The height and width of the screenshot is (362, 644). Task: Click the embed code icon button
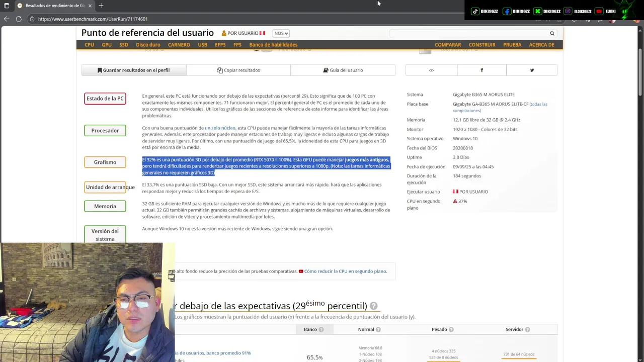[x=431, y=70]
